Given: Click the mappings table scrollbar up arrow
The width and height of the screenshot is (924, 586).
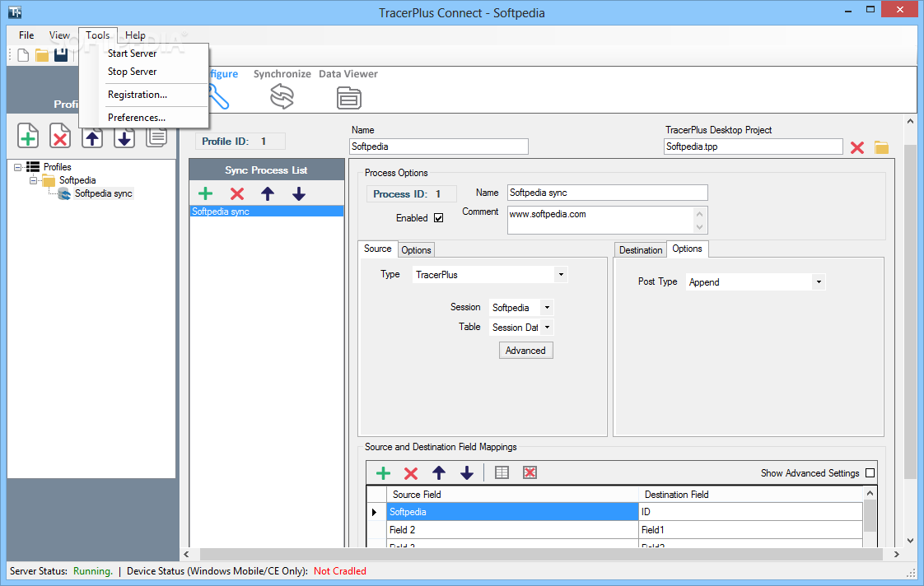Looking at the screenshot, I should point(870,493).
